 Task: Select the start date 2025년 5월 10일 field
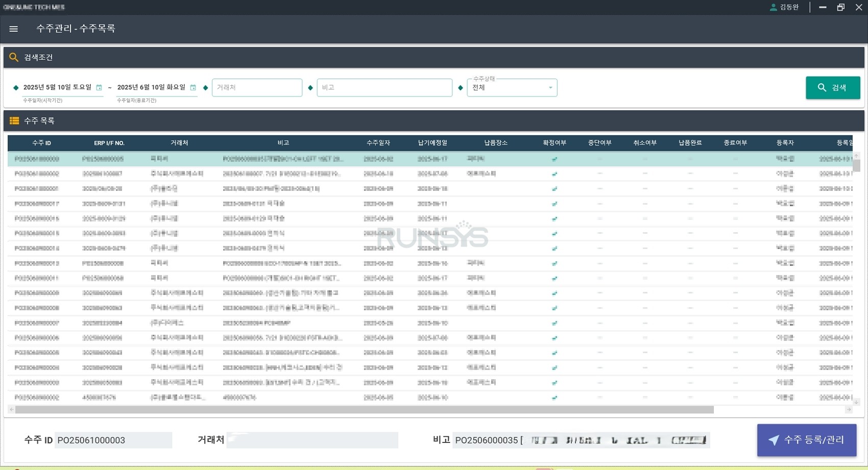(x=57, y=87)
